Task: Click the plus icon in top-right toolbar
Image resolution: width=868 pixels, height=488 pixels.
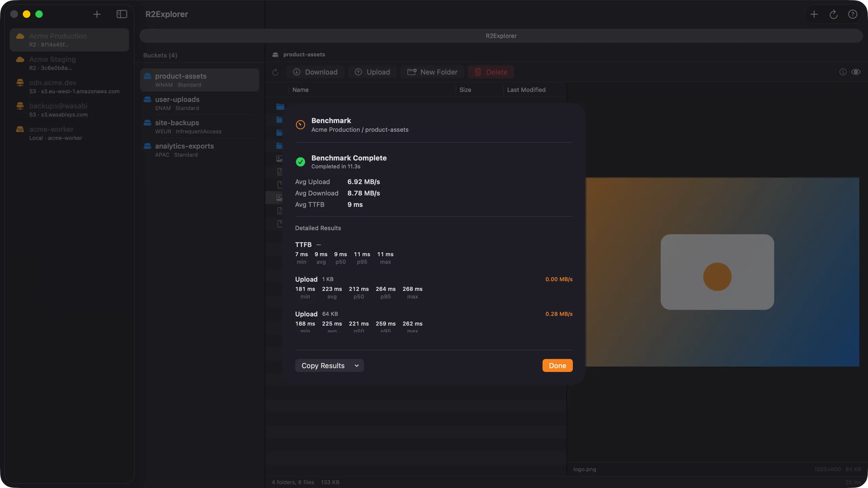Action: click(x=814, y=14)
